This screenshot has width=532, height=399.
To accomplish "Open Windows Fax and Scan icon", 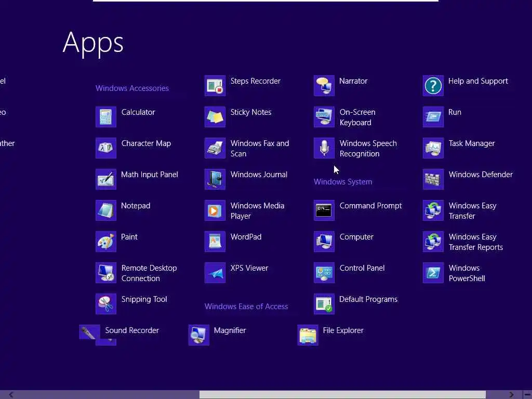I will [215, 148].
